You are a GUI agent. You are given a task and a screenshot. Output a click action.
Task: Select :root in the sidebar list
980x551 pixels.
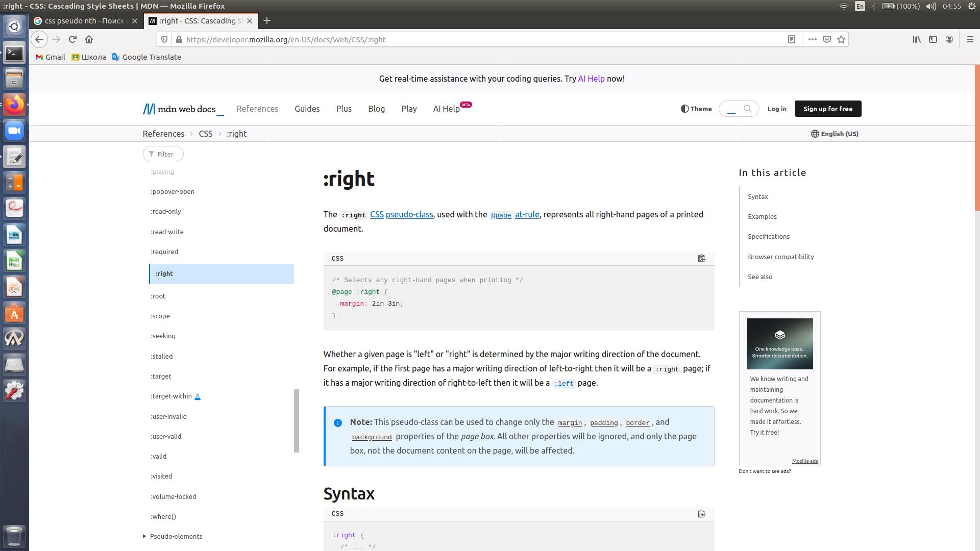click(x=158, y=296)
